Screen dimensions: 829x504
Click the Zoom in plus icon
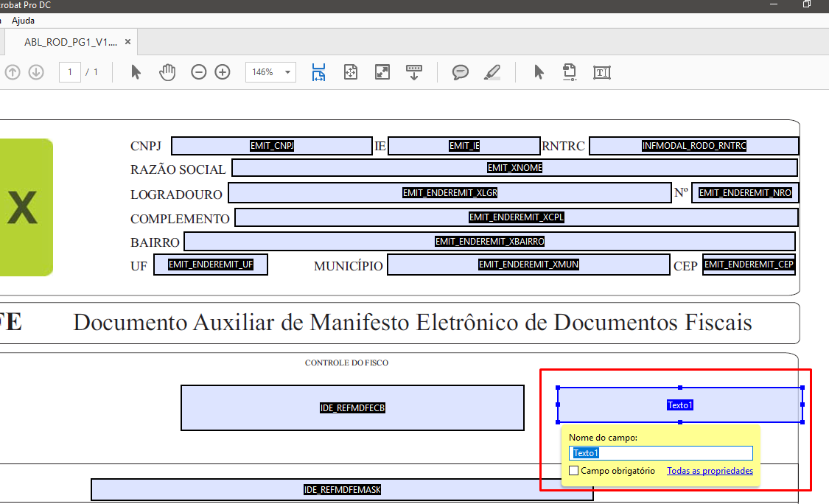(x=223, y=72)
